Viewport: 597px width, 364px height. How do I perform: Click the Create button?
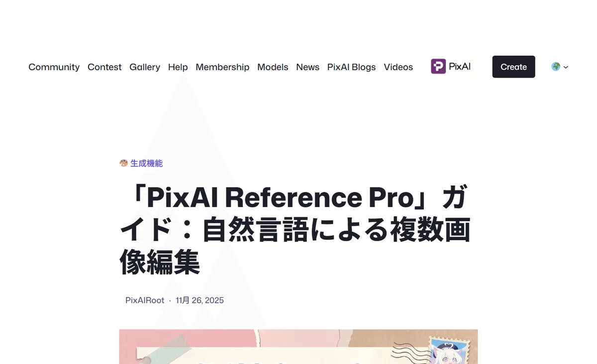[513, 67]
